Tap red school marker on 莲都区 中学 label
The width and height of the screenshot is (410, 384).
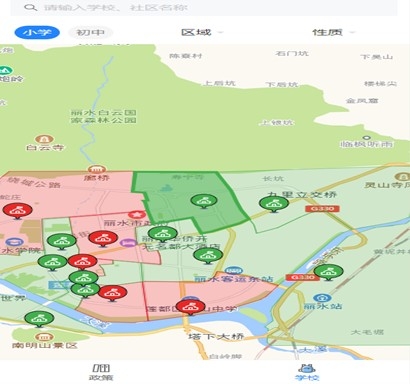pos(191,307)
